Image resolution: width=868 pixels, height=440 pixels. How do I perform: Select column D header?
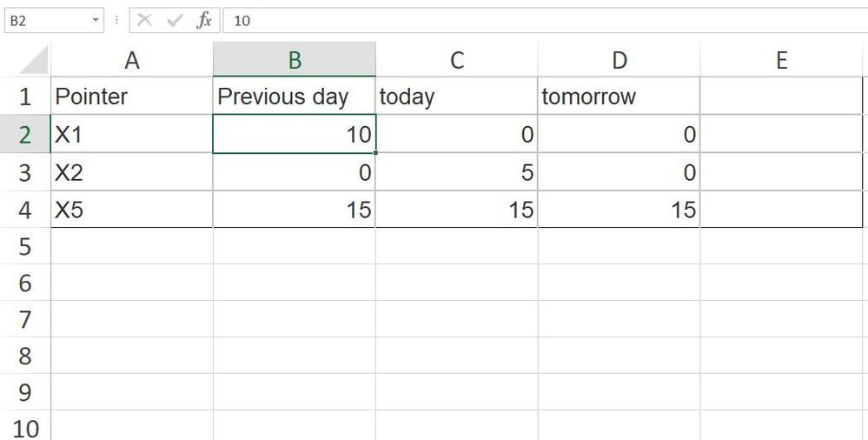tap(619, 60)
